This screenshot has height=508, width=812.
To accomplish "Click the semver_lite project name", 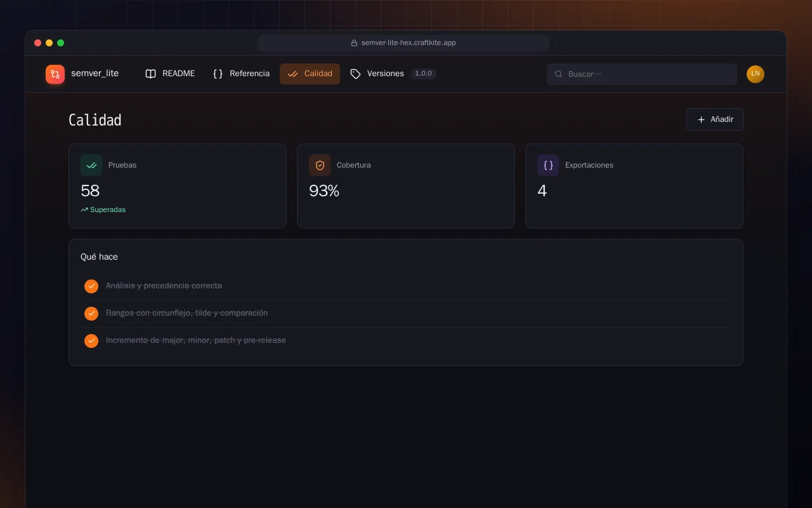I will [95, 74].
